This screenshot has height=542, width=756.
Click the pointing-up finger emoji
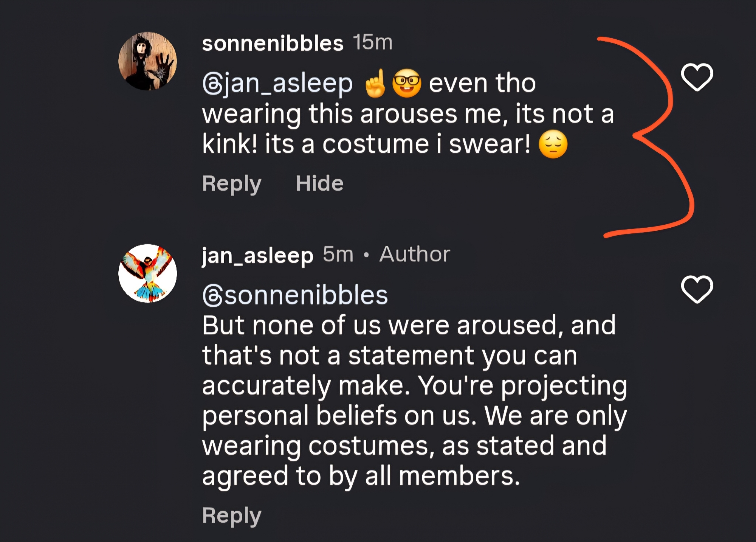[375, 84]
